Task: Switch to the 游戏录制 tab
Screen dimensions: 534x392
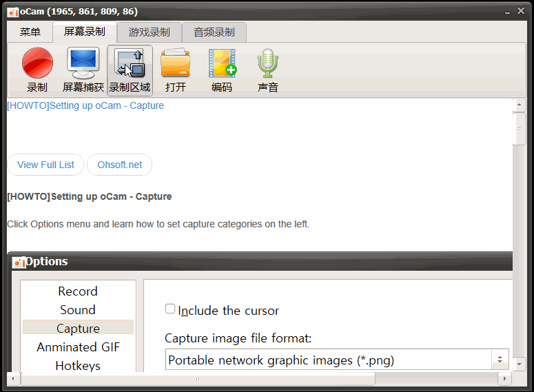Action: click(x=149, y=32)
